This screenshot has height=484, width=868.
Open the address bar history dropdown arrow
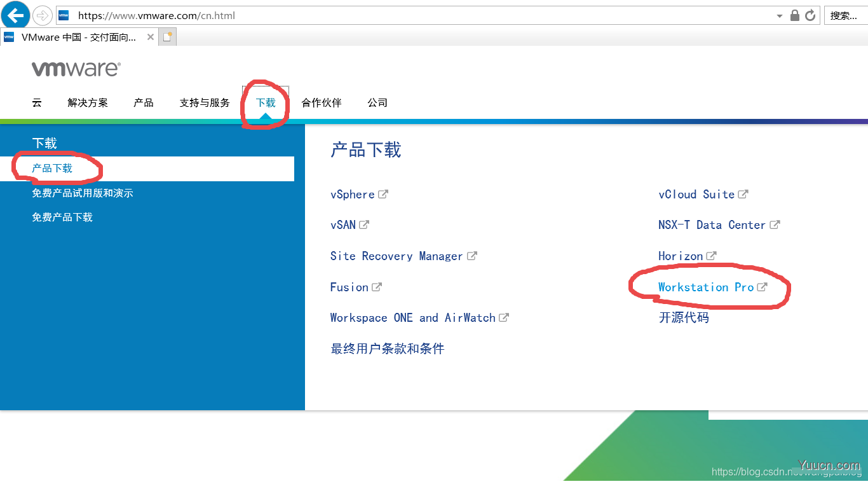(x=780, y=15)
